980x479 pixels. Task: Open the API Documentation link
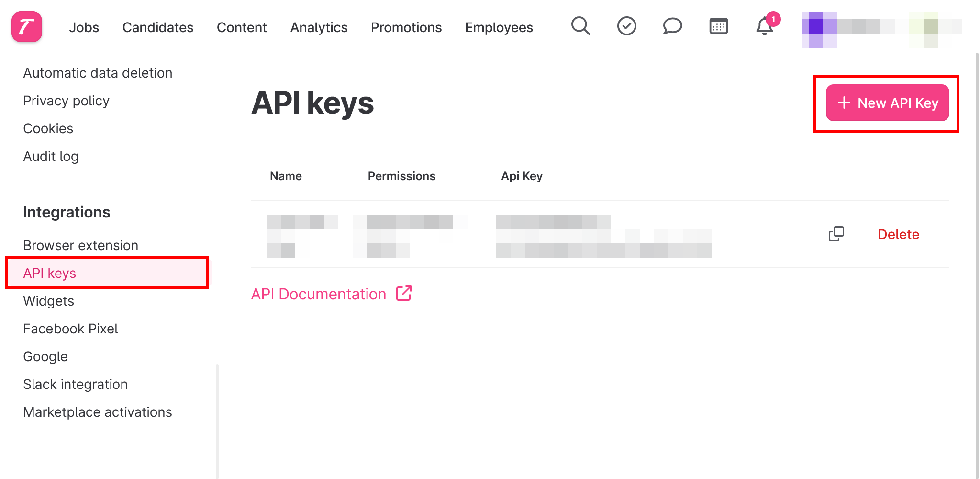(319, 294)
